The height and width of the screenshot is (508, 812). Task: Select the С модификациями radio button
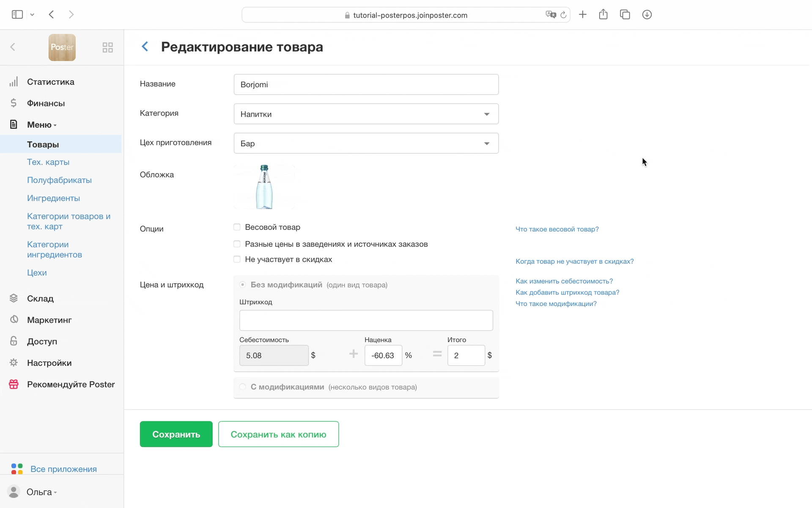coord(242,387)
